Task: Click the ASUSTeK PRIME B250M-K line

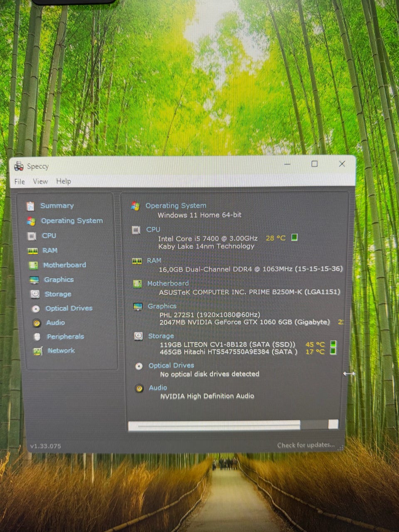Action: 249,292
